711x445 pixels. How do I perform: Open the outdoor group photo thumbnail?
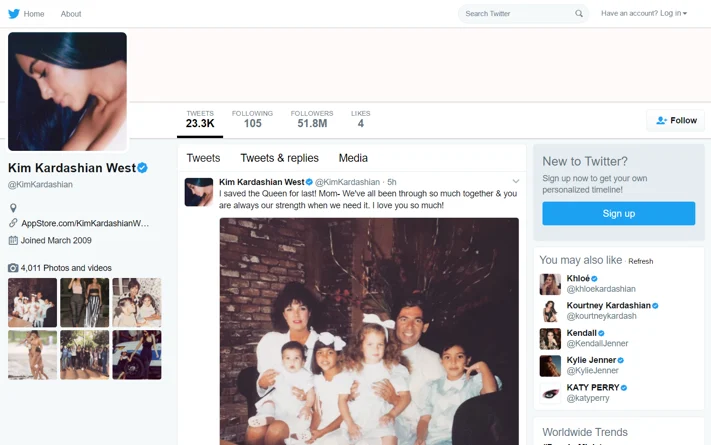[x=85, y=355]
